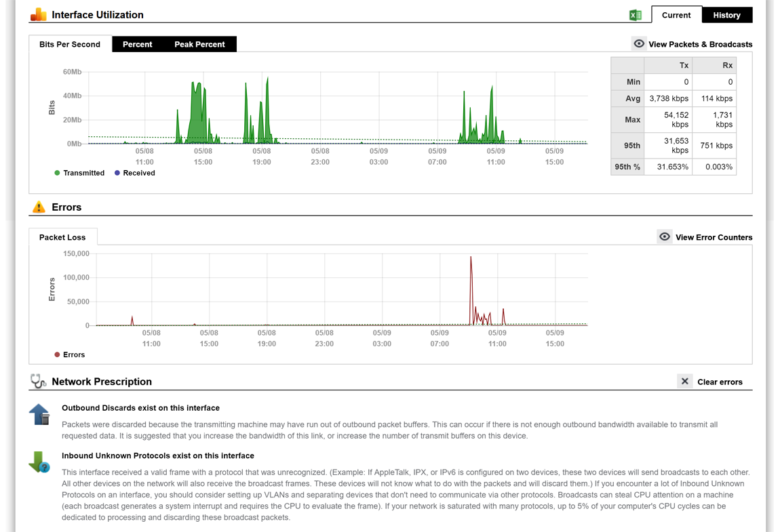Toggle the Transmitted series in legend
The width and height of the screenshot is (780, 532).
tap(79, 173)
